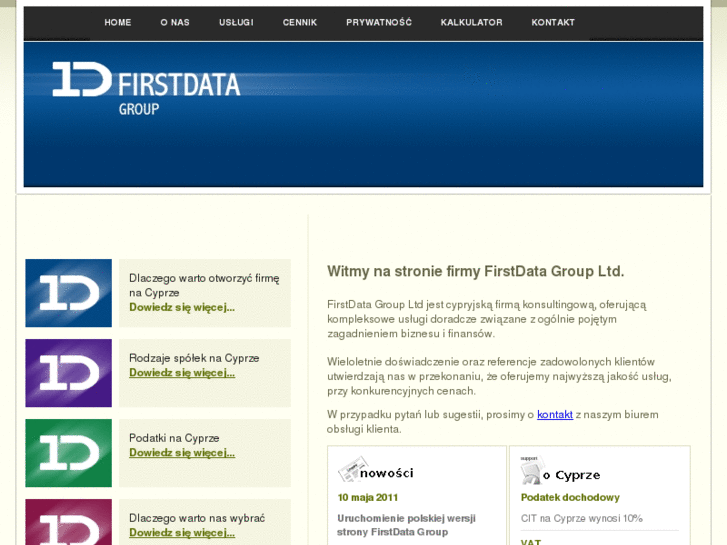Open the KONTAKT menu item
This screenshot has width=727, height=545.
coord(553,22)
